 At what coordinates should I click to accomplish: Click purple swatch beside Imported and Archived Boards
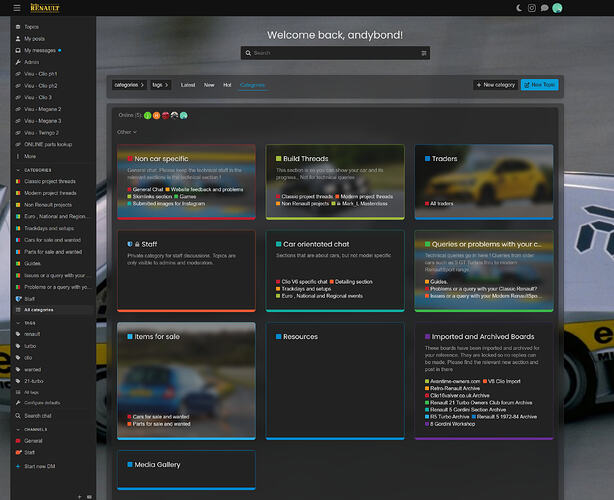point(427,337)
